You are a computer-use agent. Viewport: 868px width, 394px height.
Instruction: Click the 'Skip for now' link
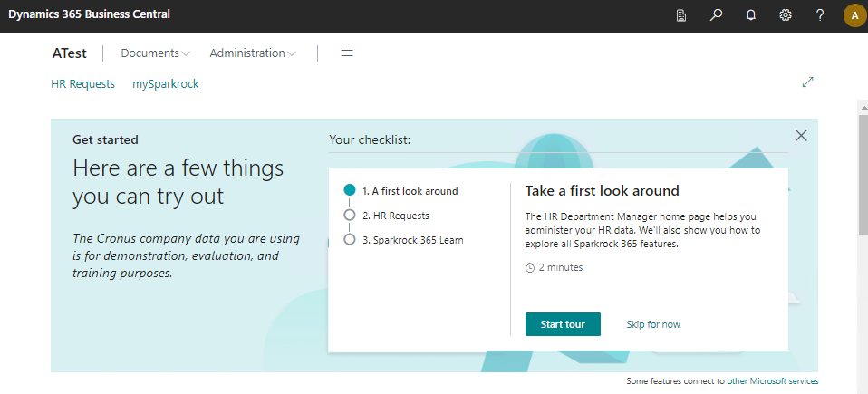pos(653,324)
